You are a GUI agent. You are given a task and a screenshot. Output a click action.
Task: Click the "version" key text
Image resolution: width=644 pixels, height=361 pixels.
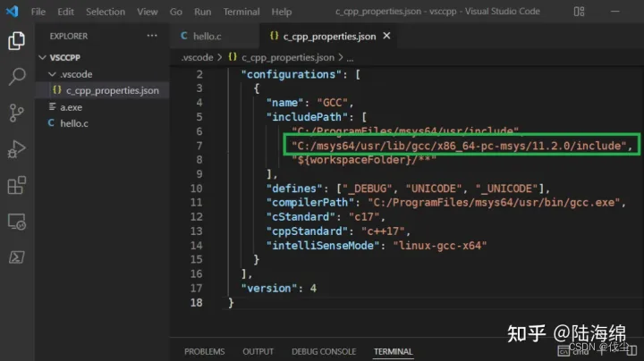click(x=269, y=288)
